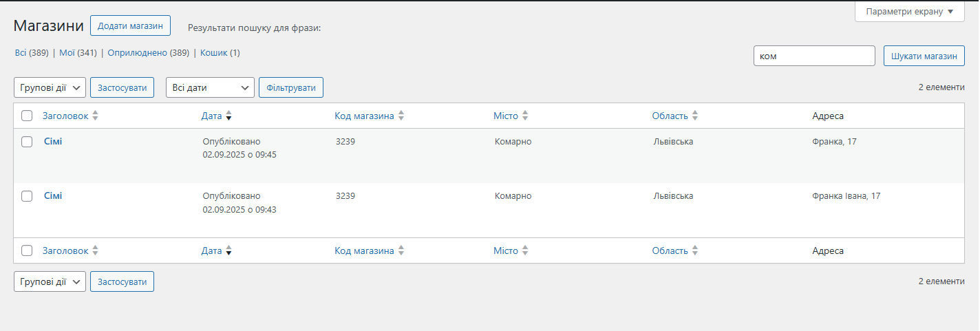
Task: Open the Кошик (1) filter view
Action: 220,52
